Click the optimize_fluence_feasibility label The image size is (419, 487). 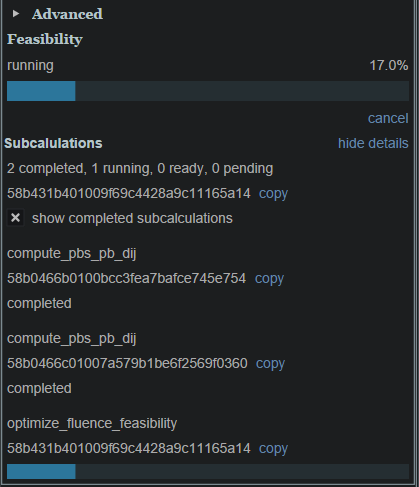[92, 424]
